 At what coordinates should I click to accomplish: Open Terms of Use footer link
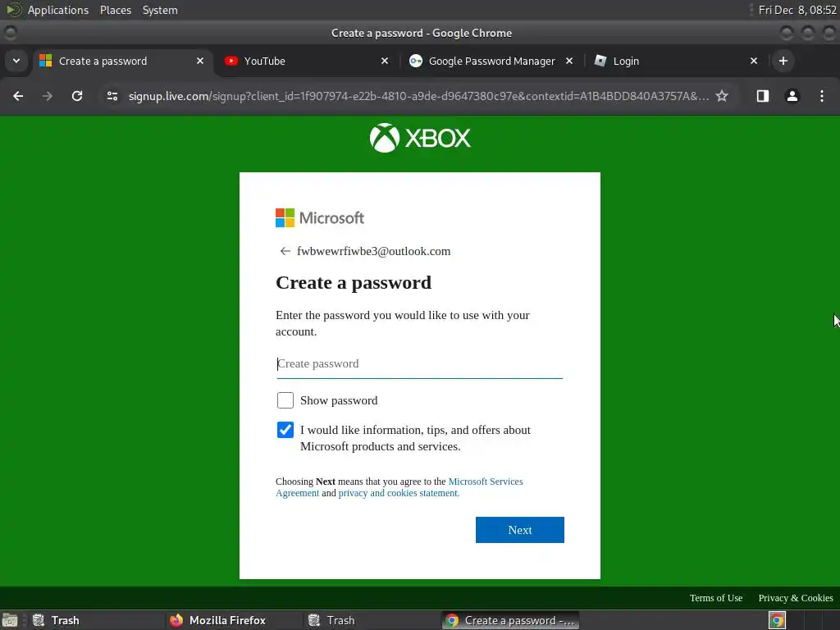coord(715,598)
